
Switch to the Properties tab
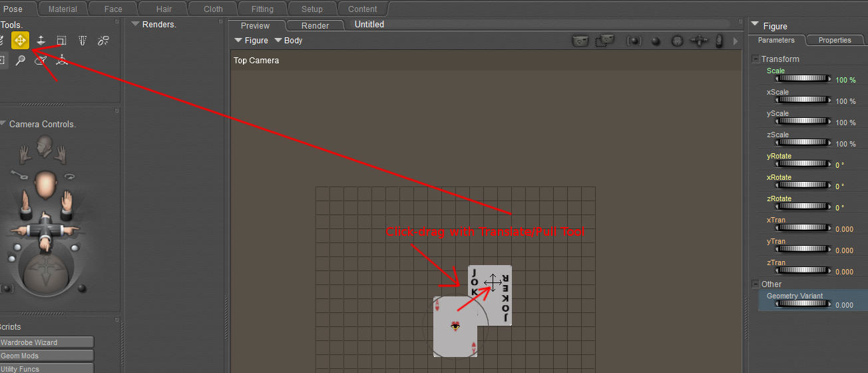(x=835, y=40)
